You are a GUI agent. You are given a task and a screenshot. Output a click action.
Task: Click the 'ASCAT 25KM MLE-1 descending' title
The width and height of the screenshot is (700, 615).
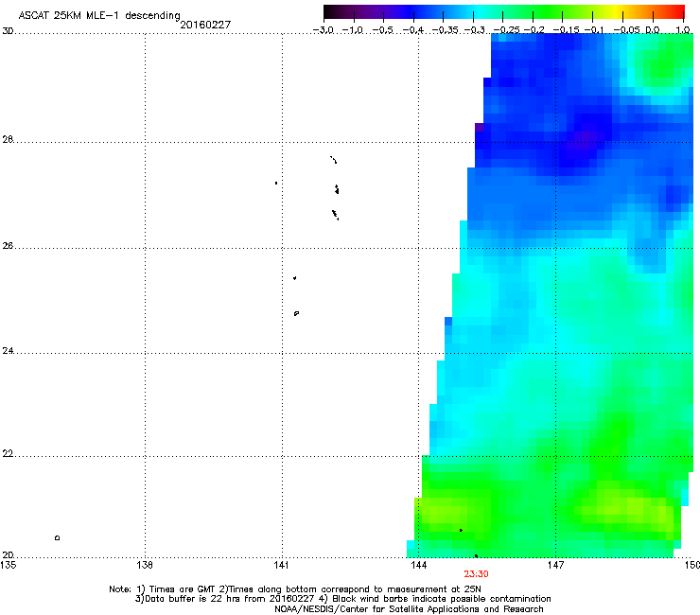99,16
